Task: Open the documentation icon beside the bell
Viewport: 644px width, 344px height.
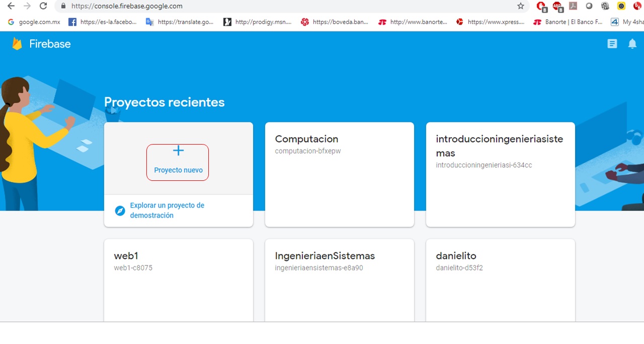Action: pos(612,44)
